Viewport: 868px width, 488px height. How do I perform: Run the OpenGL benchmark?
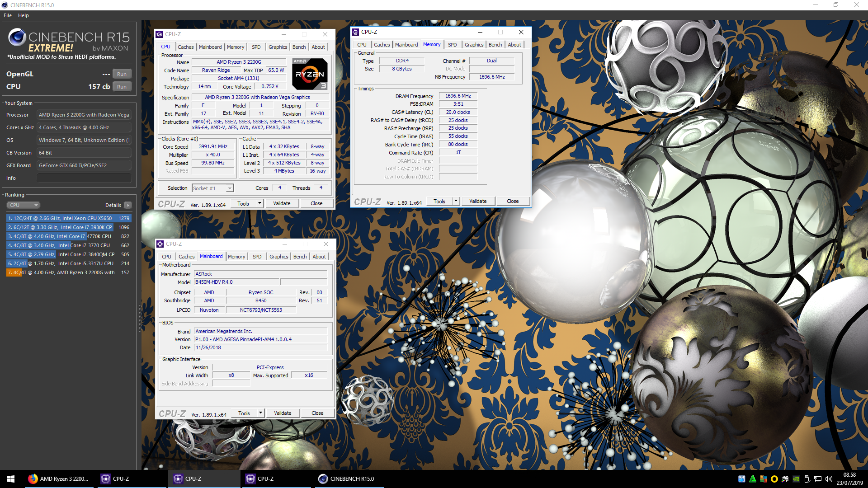(x=122, y=74)
